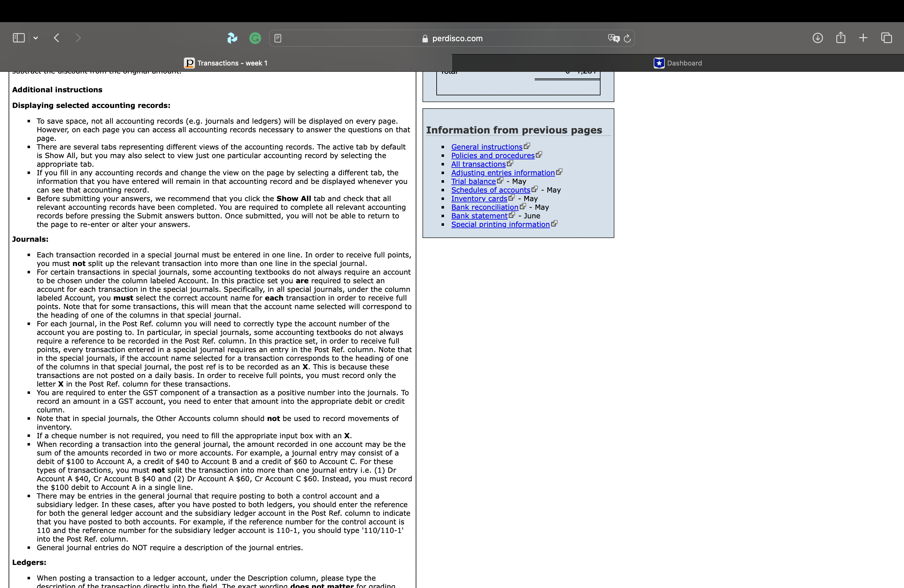Show the tab overview
The width and height of the screenshot is (904, 588).
886,38
